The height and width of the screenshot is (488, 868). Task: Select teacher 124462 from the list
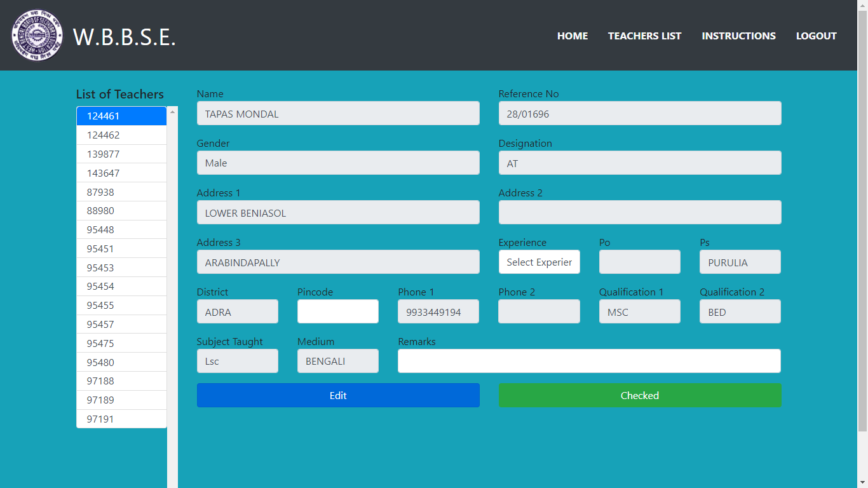121,135
